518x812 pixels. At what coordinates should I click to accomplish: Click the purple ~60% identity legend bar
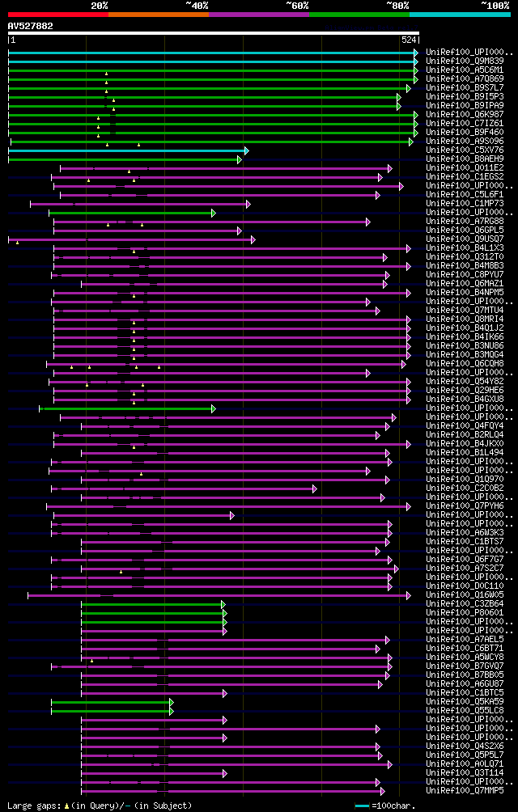coord(259,14)
